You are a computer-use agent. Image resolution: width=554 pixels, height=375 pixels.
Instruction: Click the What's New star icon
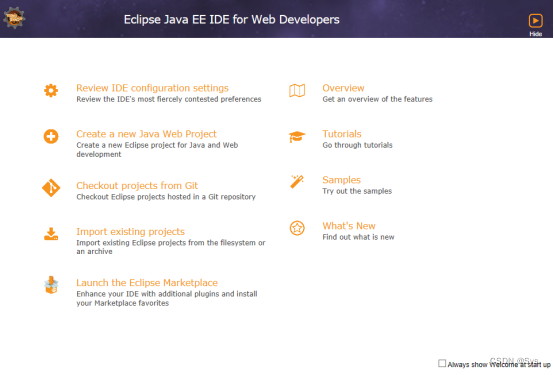297,228
